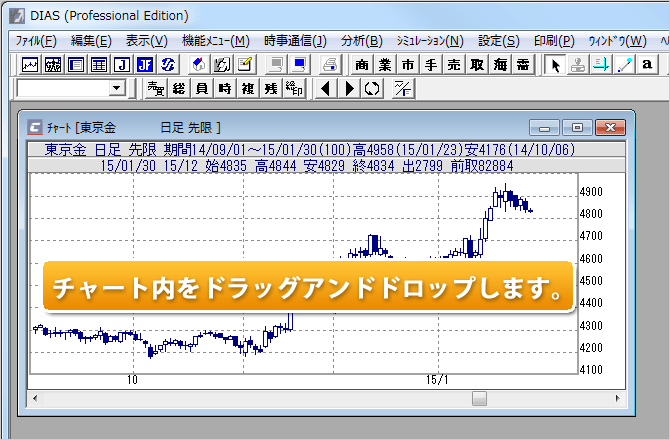
Task: Open the 設定(S) menu
Action: (x=498, y=40)
